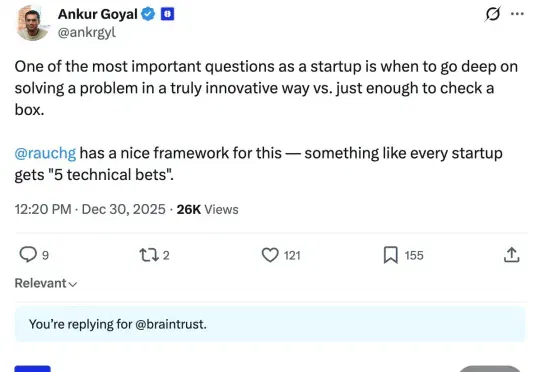Viewport: 540px width, 372px height.
Task: Open the @rauchg mention link
Action: click(45, 153)
